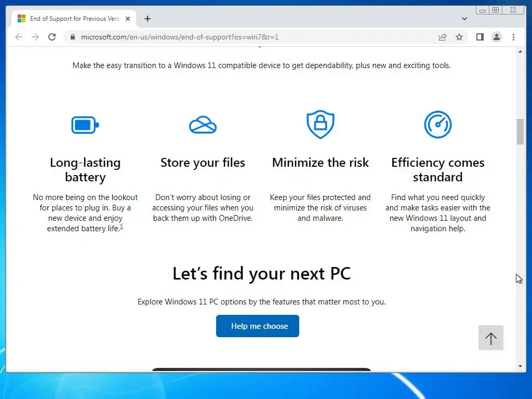The image size is (532, 399).
Task: Click the vertical scrollbar thumb
Action: point(520,131)
